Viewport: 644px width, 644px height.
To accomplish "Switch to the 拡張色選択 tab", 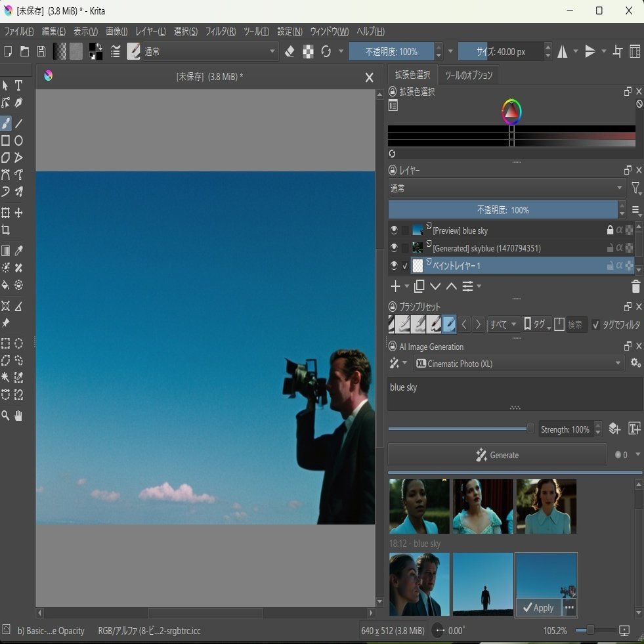I will pyautogui.click(x=412, y=74).
